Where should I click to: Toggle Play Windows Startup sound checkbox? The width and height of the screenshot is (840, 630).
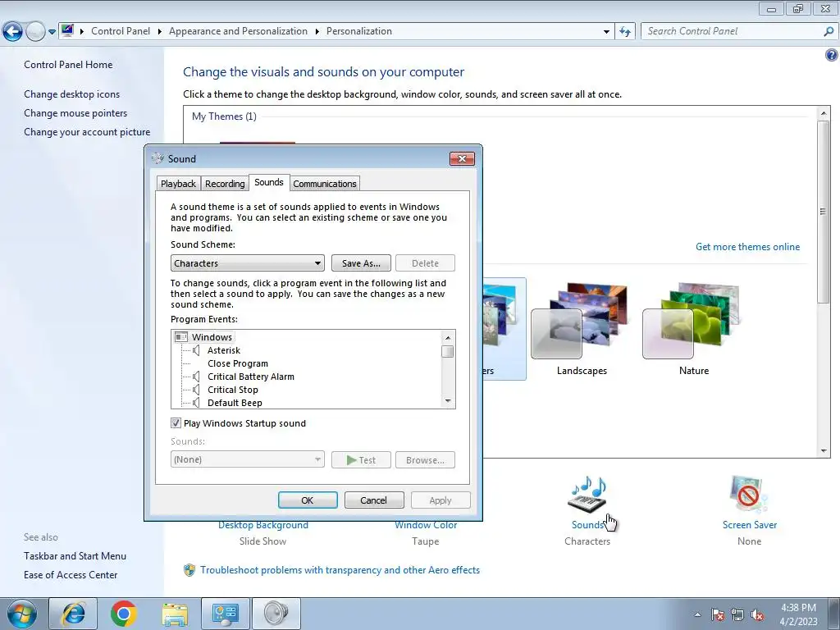tap(176, 422)
